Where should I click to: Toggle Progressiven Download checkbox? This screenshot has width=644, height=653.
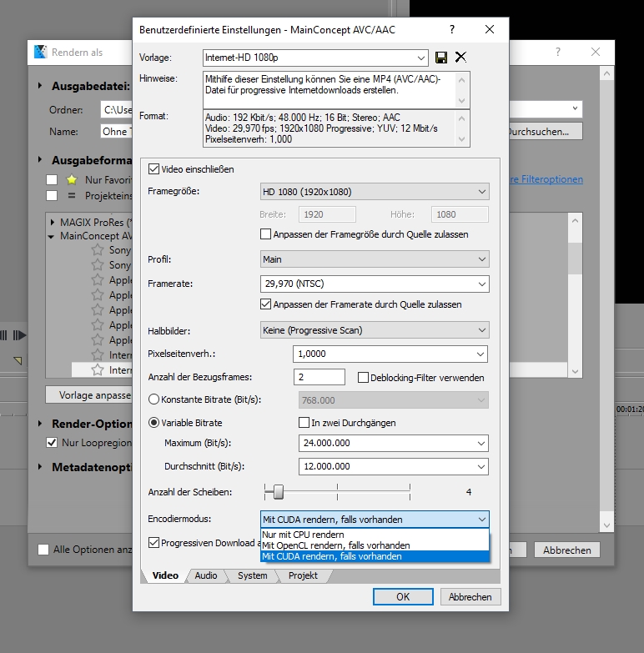click(x=153, y=543)
